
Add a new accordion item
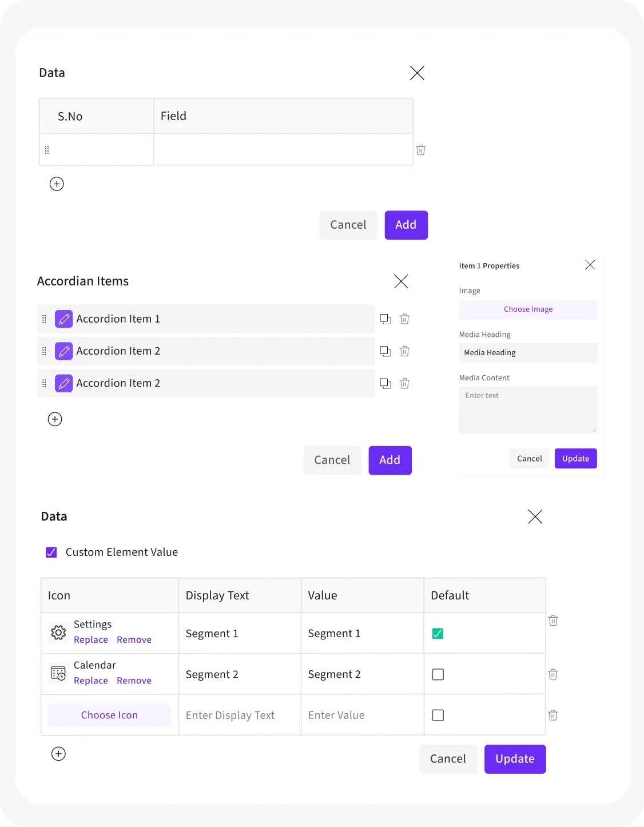click(x=55, y=419)
